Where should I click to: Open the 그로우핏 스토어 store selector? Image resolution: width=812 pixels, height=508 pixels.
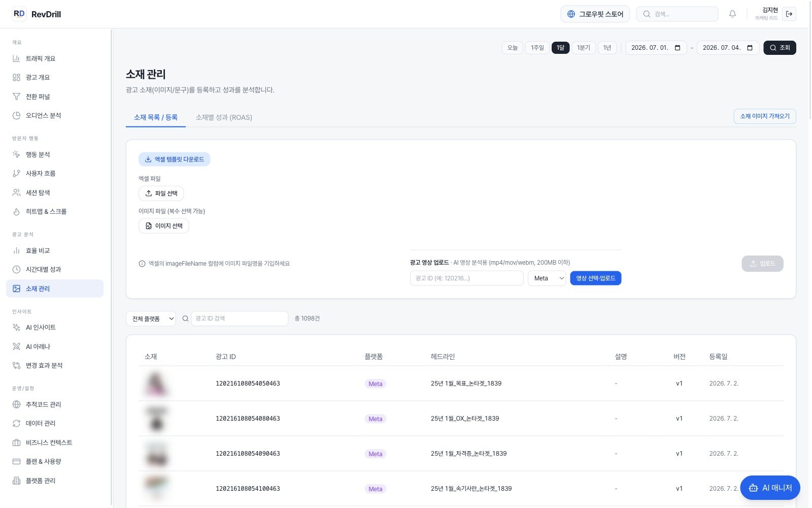click(x=595, y=14)
